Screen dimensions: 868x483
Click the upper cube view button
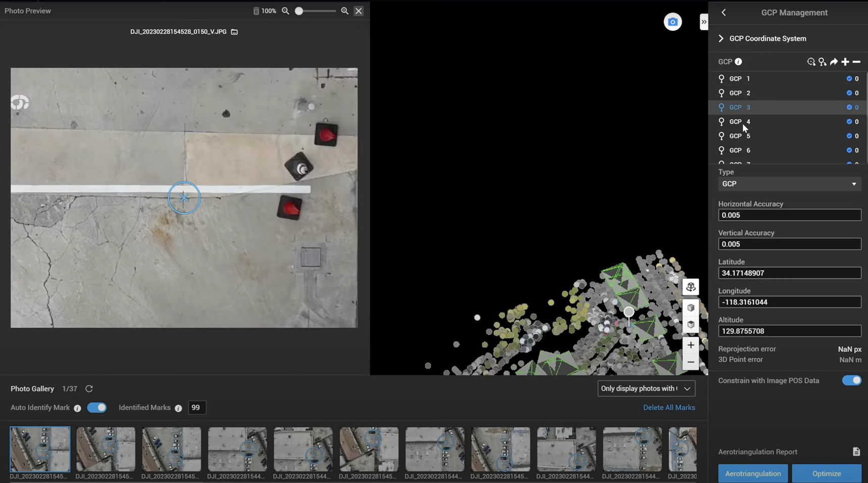pyautogui.click(x=691, y=308)
